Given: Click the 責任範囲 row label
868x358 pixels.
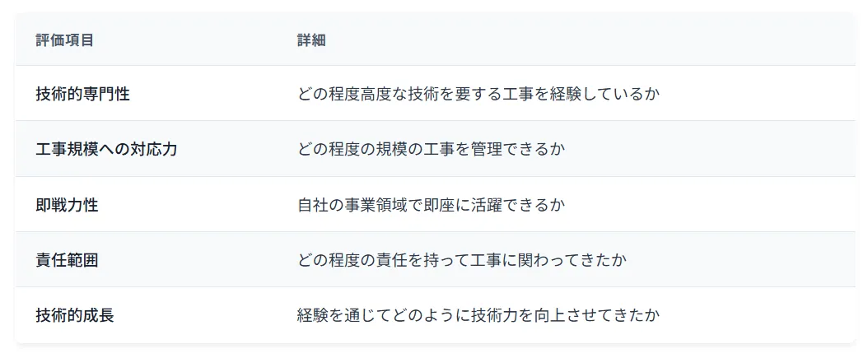Looking at the screenshot, I should click(x=67, y=260).
